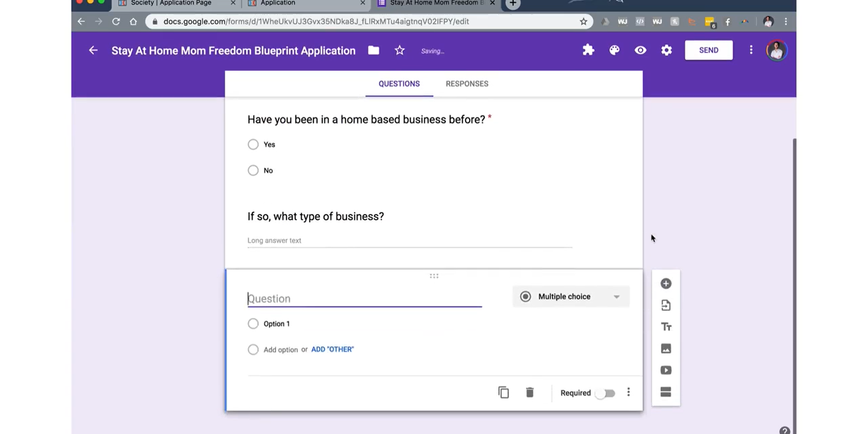This screenshot has width=868, height=434.
Task: Open Chrome menu three dots
Action: (x=786, y=21)
